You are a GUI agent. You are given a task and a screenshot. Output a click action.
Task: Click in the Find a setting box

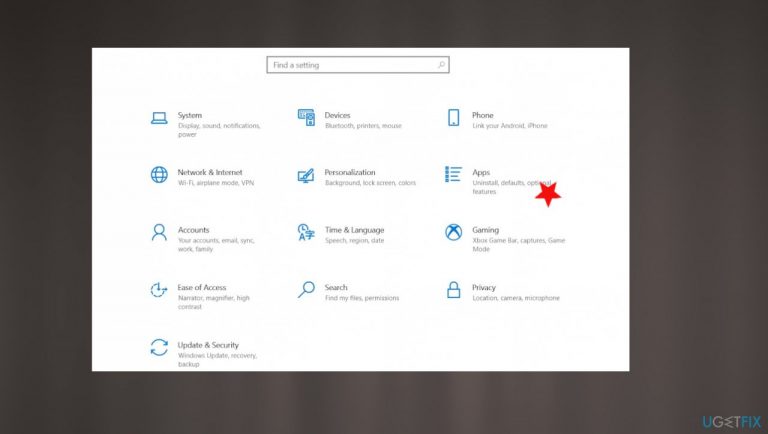pos(358,65)
